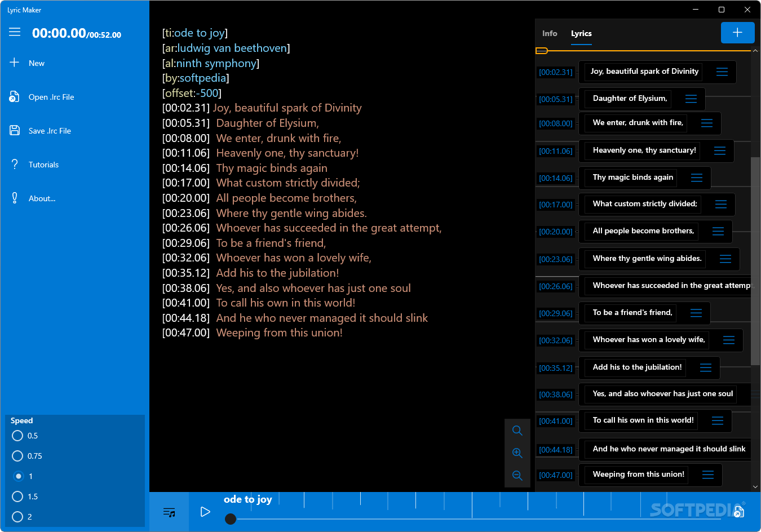The image size is (761, 532).
Task: Choose the 1.5 speed option
Action: (x=17, y=496)
